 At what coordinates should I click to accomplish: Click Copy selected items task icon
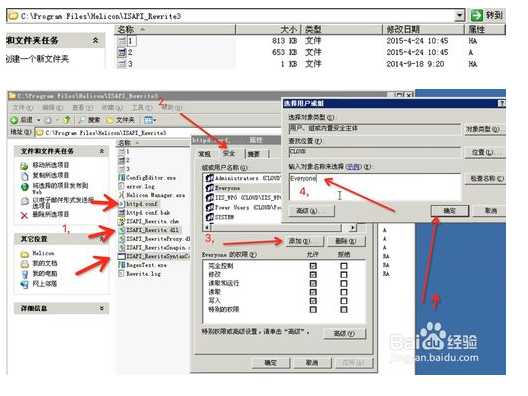(x=24, y=175)
